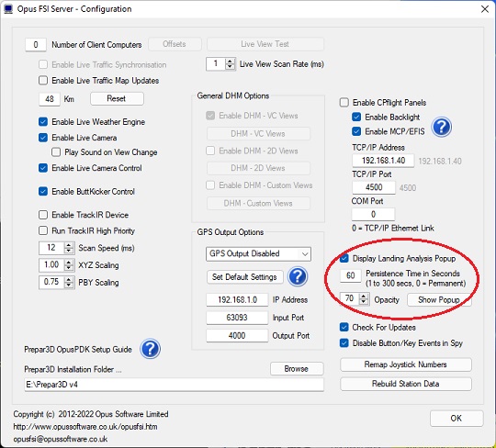Enable TrackIR Device checkbox
This screenshot has width=496, height=448.
43,215
